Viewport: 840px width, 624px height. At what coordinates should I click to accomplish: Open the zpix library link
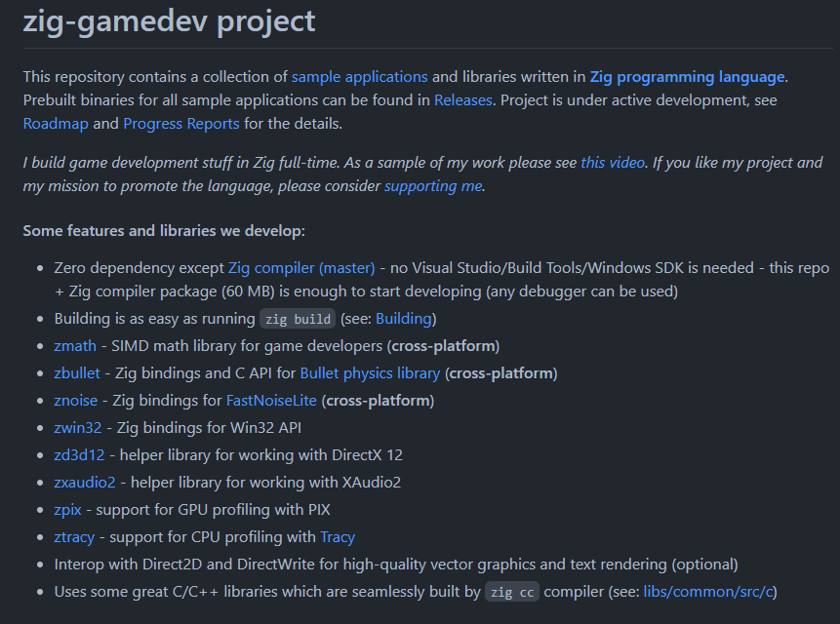(x=68, y=509)
